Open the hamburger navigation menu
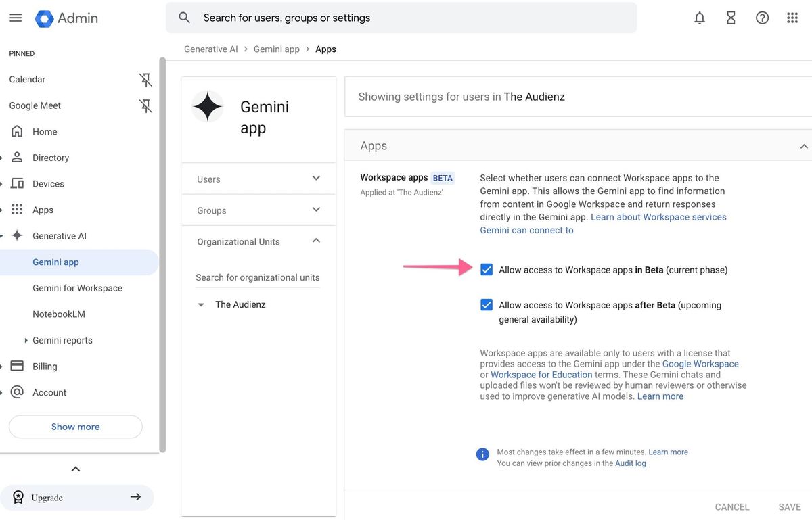The width and height of the screenshot is (812, 520). tap(15, 17)
